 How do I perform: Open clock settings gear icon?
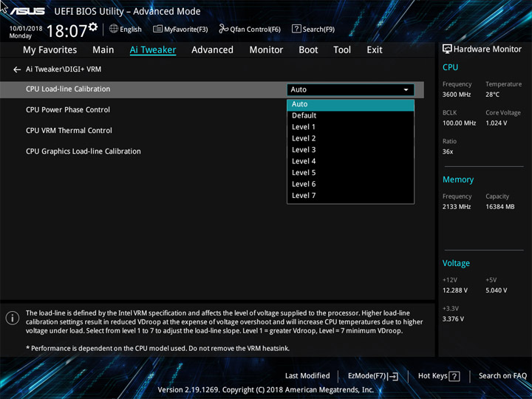(93, 27)
